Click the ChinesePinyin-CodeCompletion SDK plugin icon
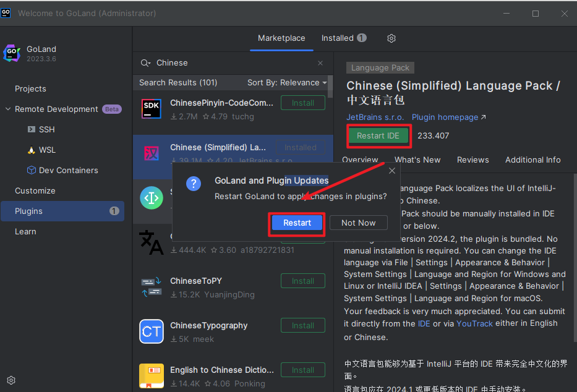 152,109
